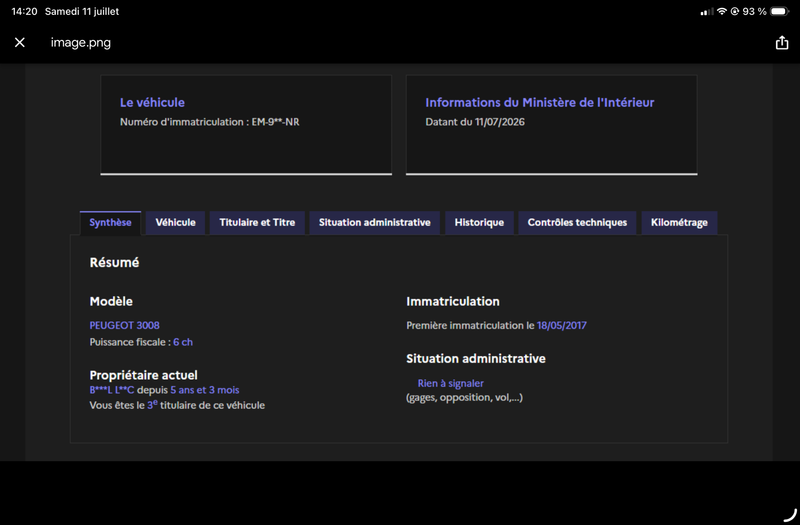
Task: Click the Situation administrative heading in the summary
Action: pyautogui.click(x=476, y=359)
